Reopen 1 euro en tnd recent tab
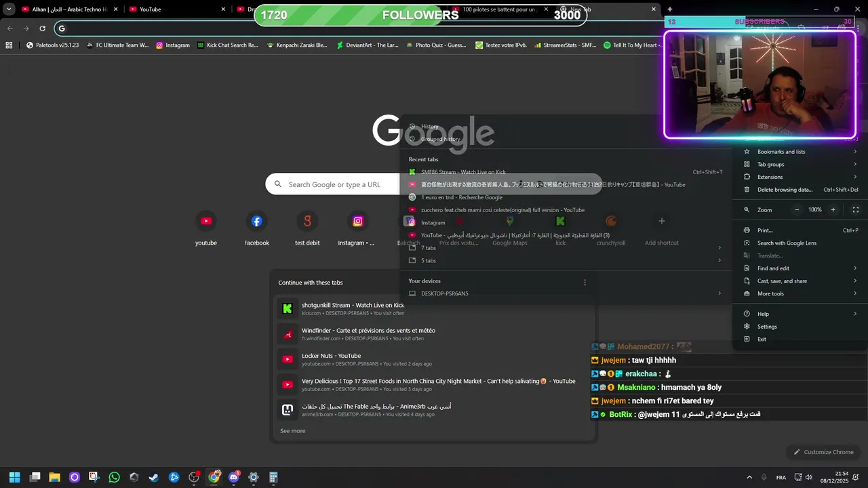 [x=565, y=197]
